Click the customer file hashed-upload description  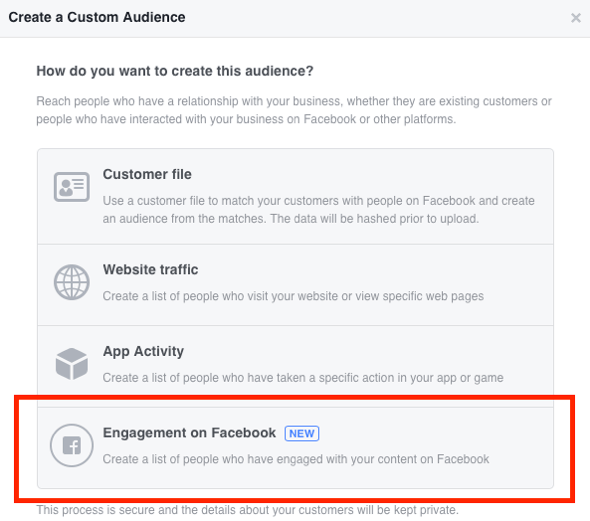(319, 210)
